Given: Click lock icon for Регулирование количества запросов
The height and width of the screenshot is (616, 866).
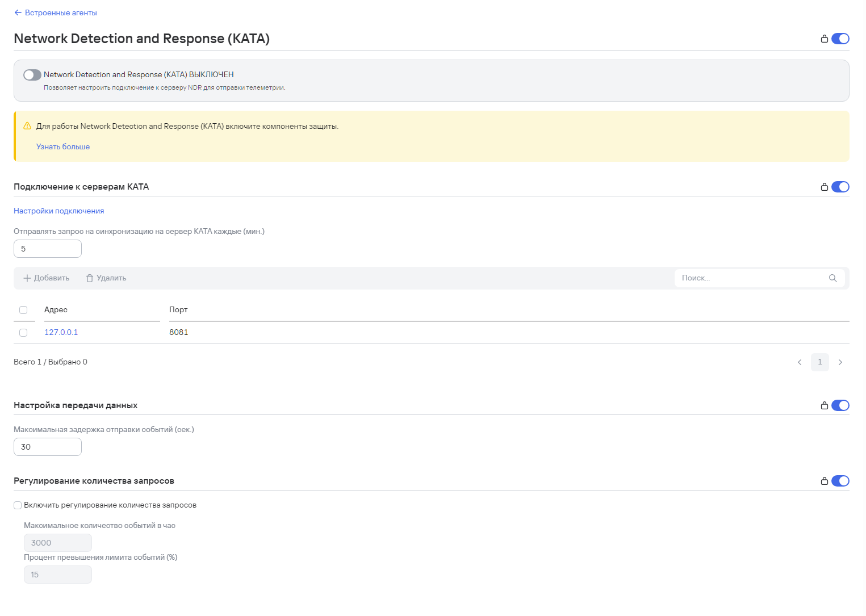Looking at the screenshot, I should click(x=824, y=481).
